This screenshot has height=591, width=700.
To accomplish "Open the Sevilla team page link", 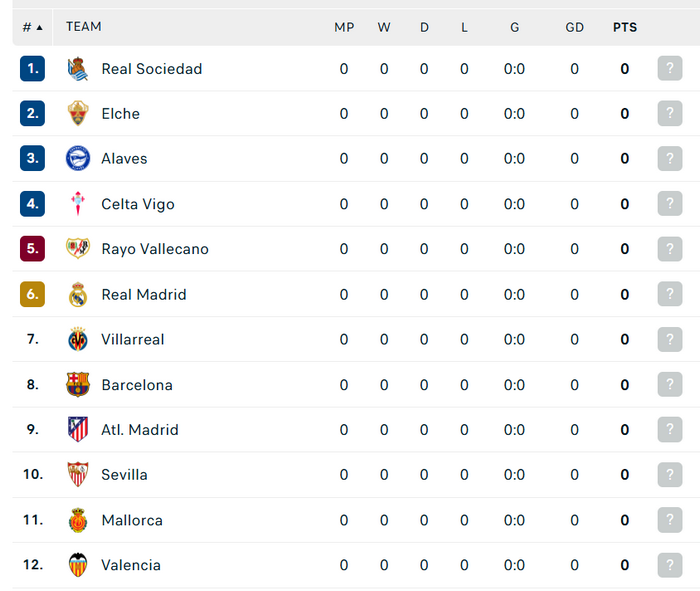I will tap(124, 474).
